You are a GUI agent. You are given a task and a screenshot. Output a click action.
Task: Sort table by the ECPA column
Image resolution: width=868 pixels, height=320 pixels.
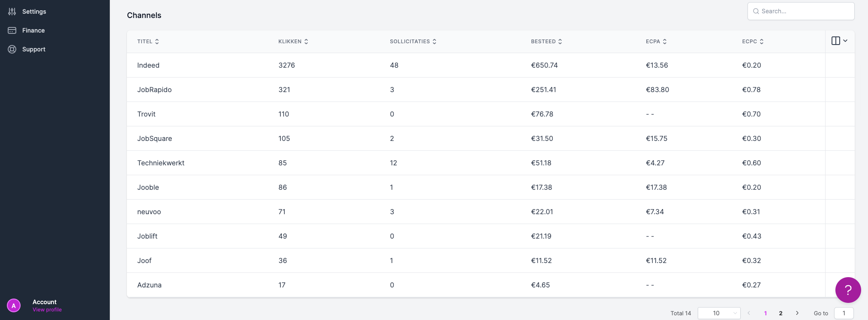(x=656, y=42)
